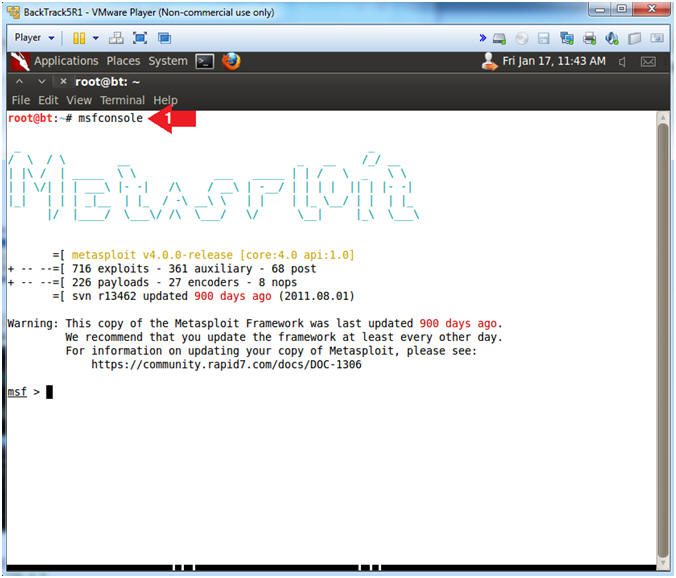Click the 'Warning: This copy' line
The image size is (676, 578).
pyautogui.click(x=255, y=324)
